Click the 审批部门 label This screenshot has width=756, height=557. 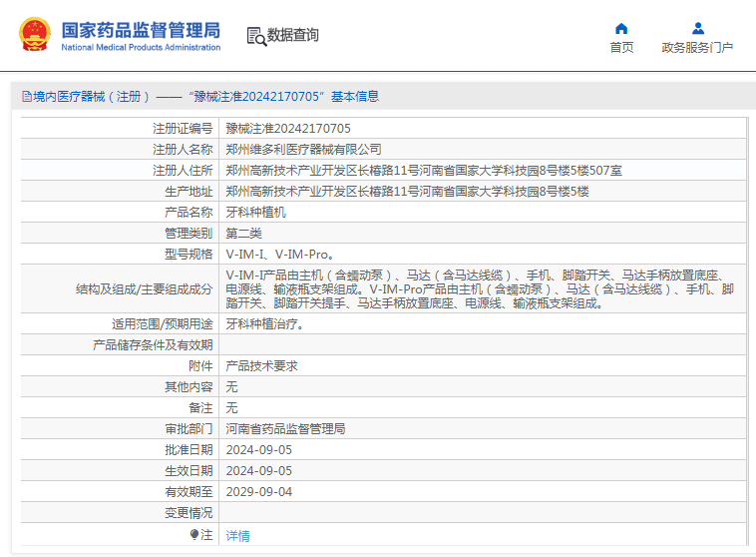tap(189, 428)
